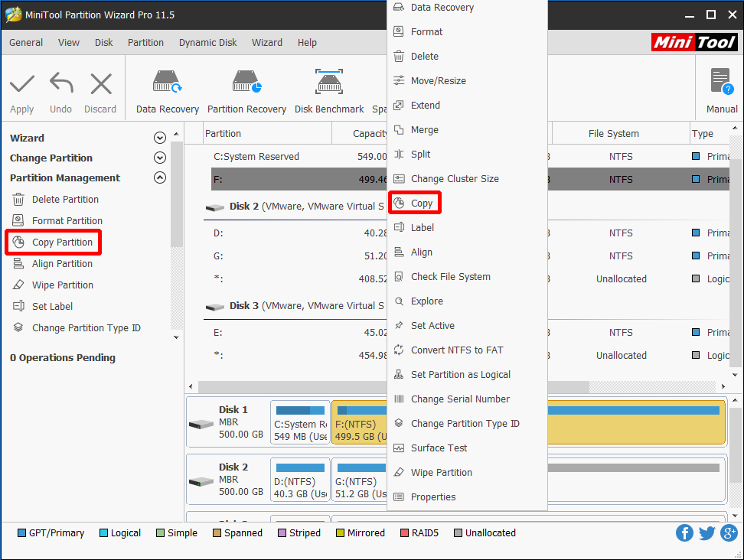Image resolution: width=744 pixels, height=560 pixels.
Task: Choose Extend from the context menu
Action: tap(468, 106)
